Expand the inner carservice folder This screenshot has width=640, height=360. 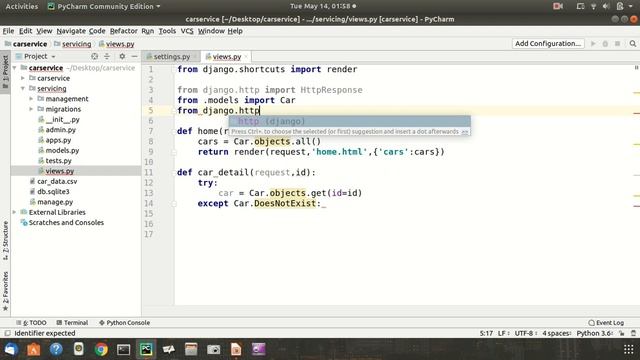[x=23, y=78]
